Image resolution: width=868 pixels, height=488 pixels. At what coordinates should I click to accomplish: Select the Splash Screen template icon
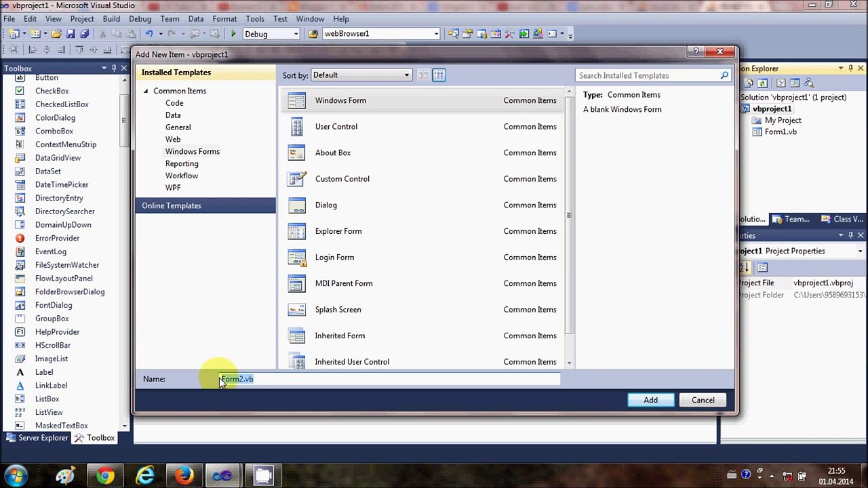(x=296, y=310)
